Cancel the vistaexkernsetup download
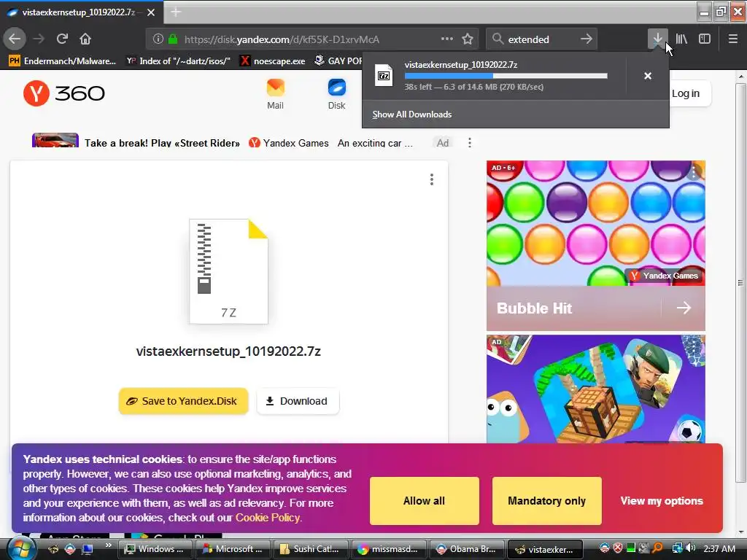This screenshot has height=560, width=747. (x=648, y=76)
